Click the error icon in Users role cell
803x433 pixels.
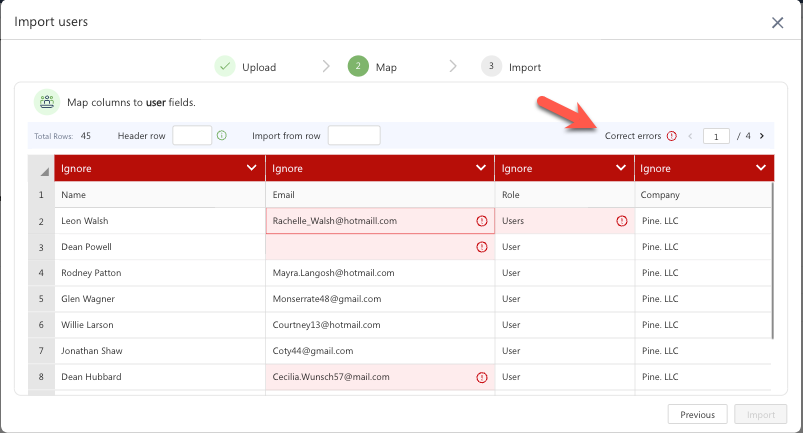pos(621,221)
